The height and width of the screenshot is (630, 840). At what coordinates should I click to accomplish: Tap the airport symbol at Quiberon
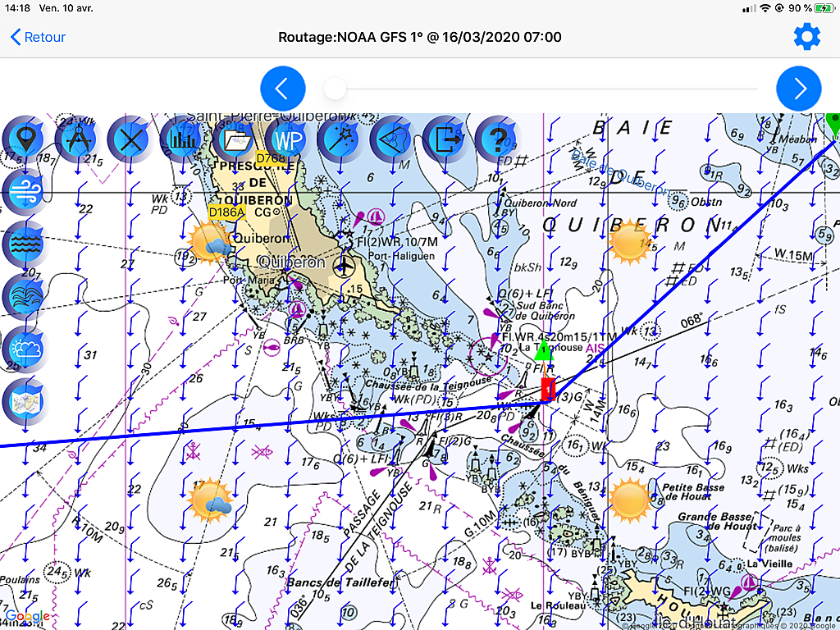344,265
